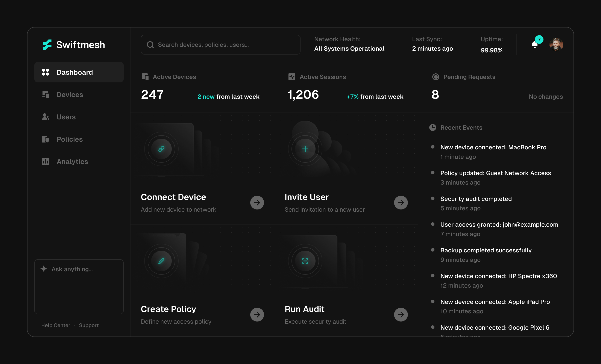Click the arrow button to Connect Device
The height and width of the screenshot is (364, 601).
pyautogui.click(x=257, y=202)
